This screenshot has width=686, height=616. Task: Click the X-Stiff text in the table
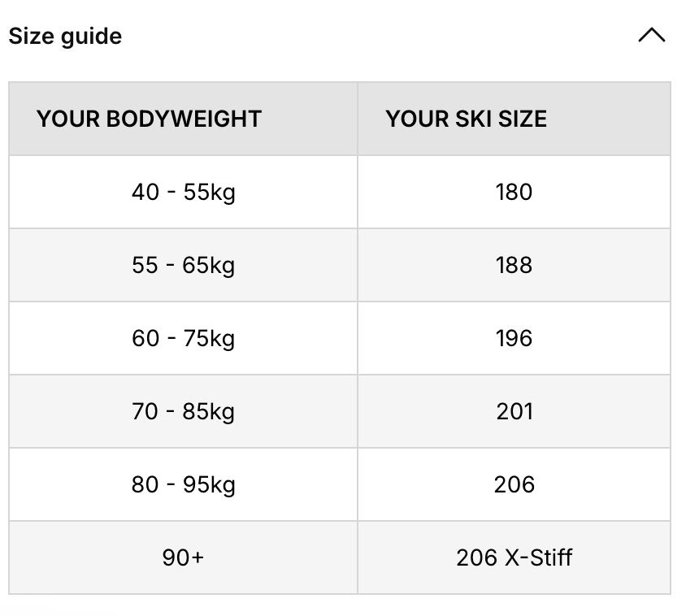pyautogui.click(x=538, y=557)
